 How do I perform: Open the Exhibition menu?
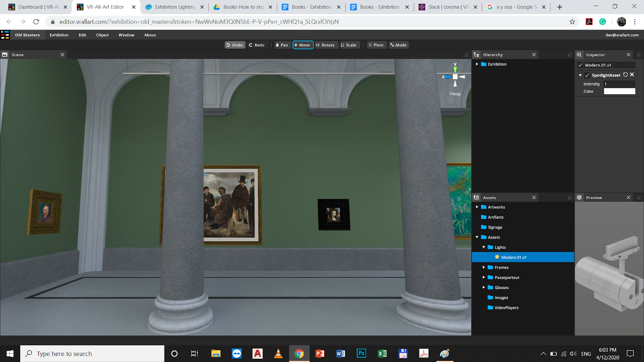click(x=59, y=35)
